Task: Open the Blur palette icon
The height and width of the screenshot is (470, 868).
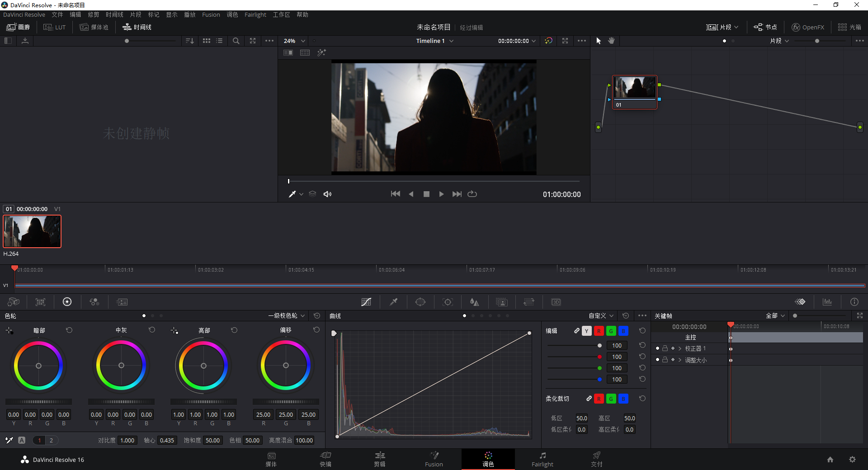Action: click(474, 302)
